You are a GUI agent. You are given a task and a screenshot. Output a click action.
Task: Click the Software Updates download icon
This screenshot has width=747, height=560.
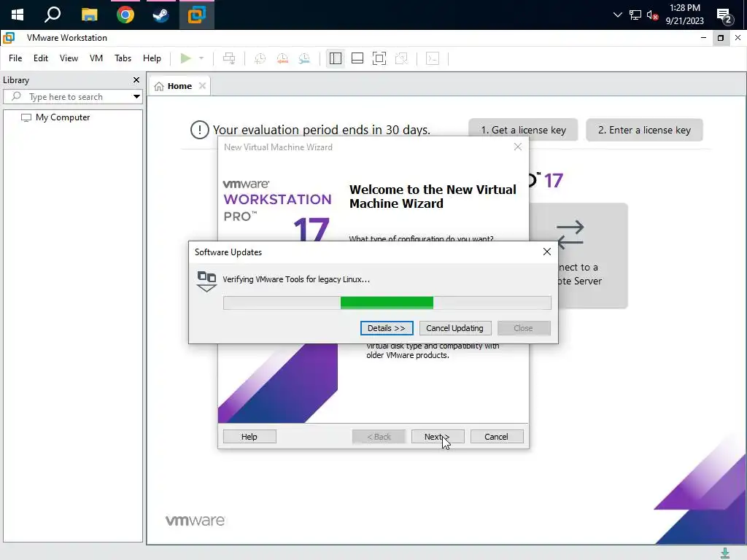click(206, 281)
